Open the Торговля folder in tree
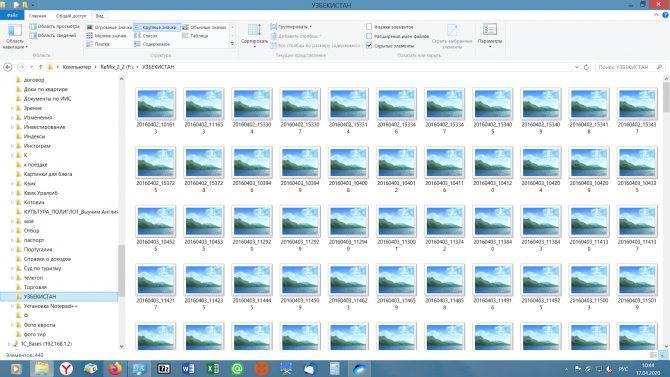 (x=35, y=287)
